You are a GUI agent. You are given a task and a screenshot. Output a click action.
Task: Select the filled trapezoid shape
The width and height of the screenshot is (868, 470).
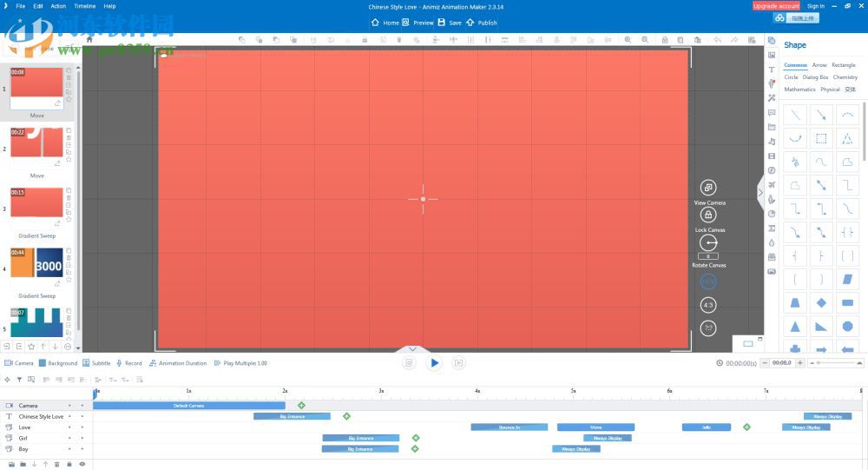click(x=795, y=302)
